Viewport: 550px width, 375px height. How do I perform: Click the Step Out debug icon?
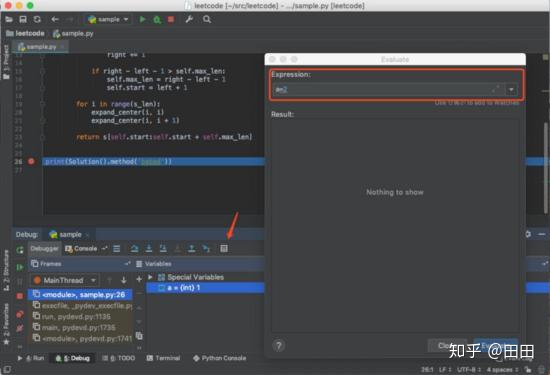(x=192, y=249)
